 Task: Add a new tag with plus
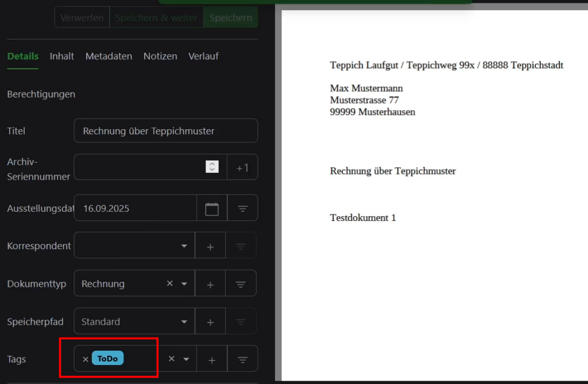coord(212,359)
